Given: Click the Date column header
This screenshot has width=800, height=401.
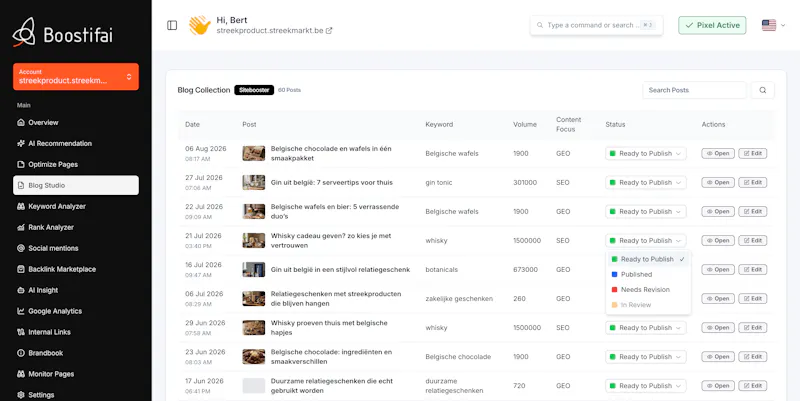Looking at the screenshot, I should point(192,124).
